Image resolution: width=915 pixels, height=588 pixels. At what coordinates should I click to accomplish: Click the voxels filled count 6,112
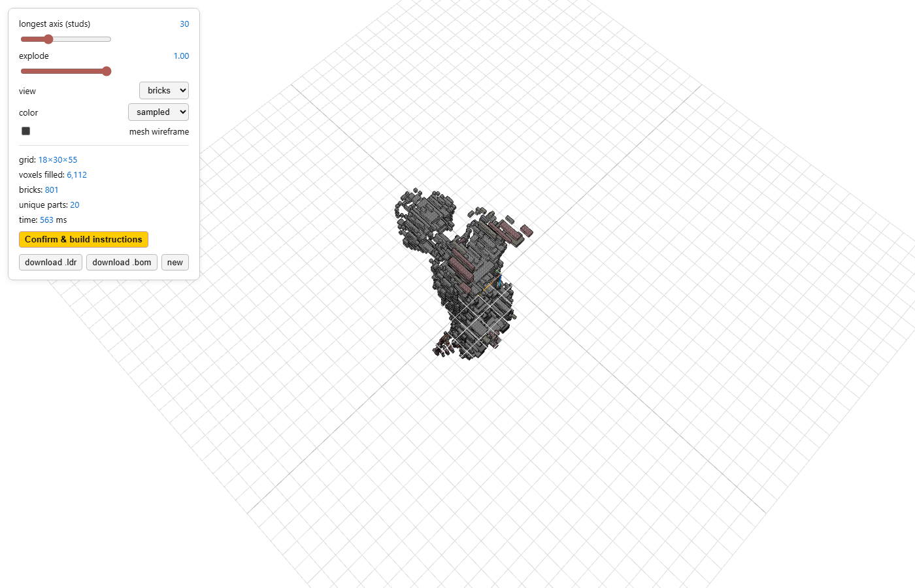pos(76,175)
